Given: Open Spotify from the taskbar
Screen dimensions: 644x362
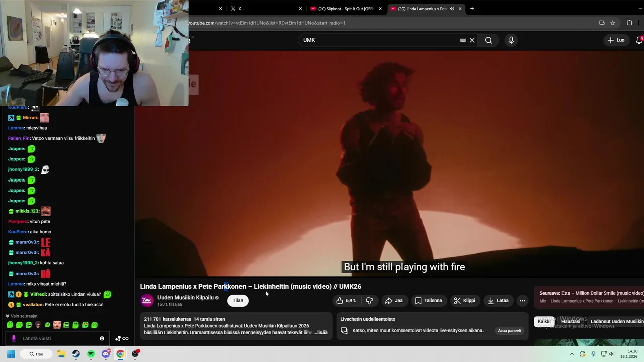Looking at the screenshot, I should coord(91,354).
